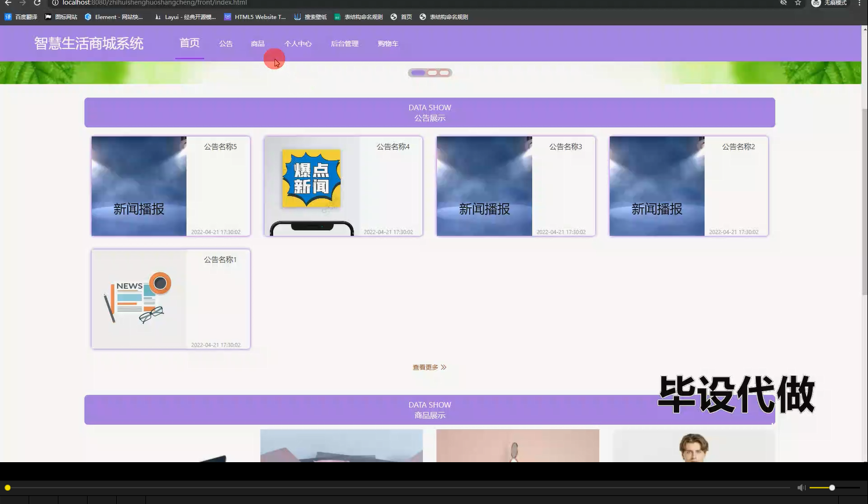The image size is (868, 504).
Task: Click the incognito 无痕模式 profile badge
Action: point(829,3)
